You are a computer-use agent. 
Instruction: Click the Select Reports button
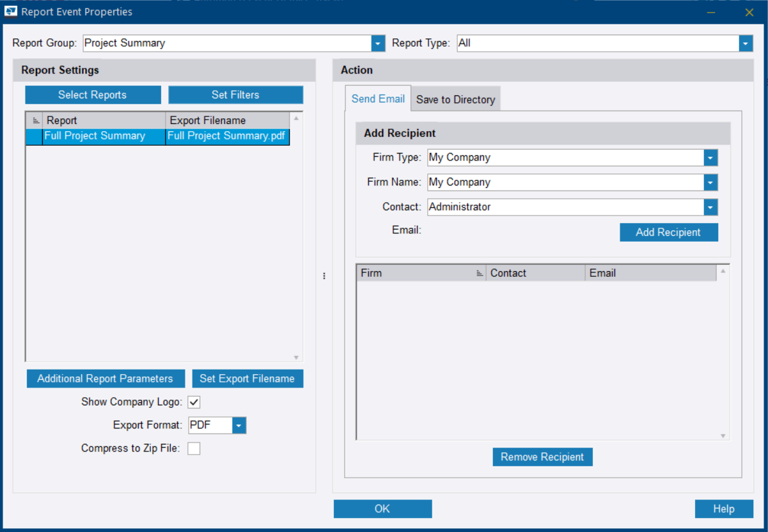[93, 95]
